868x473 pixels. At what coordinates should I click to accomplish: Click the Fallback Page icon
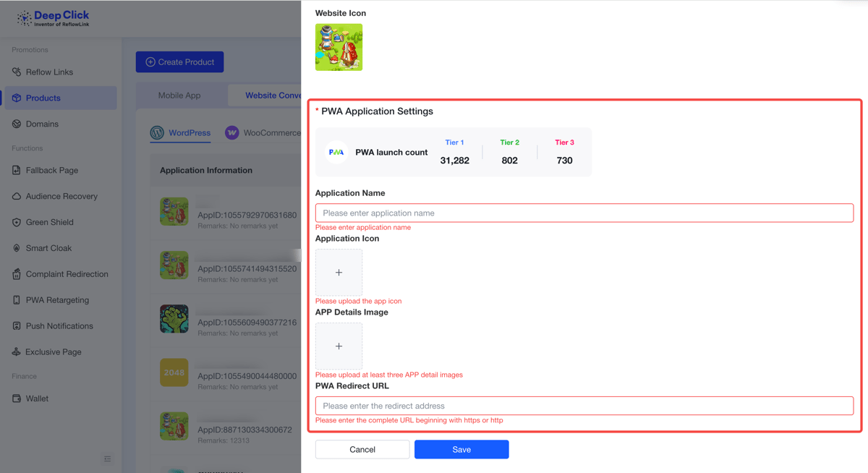(x=17, y=171)
